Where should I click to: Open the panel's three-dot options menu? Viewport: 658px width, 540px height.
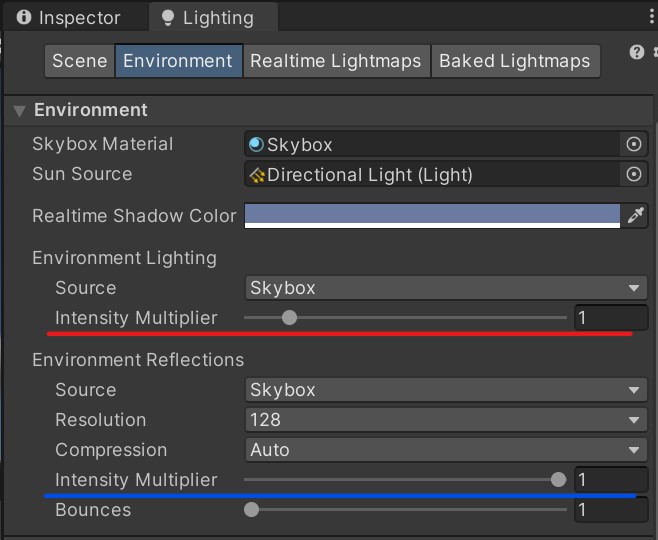pyautogui.click(x=652, y=16)
